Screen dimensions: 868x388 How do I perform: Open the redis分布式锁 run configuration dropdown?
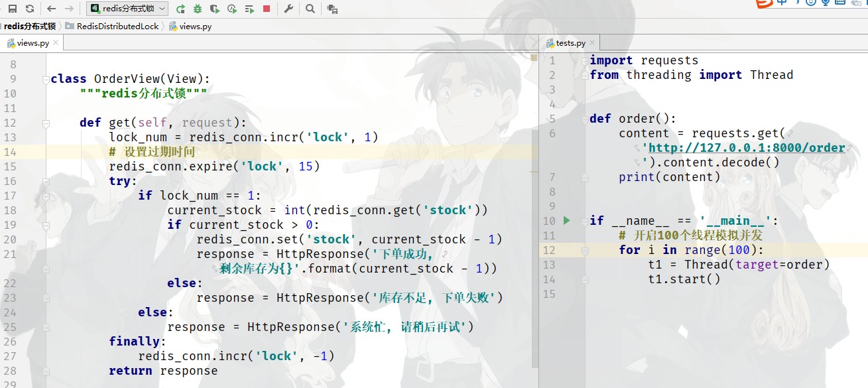coord(128,9)
